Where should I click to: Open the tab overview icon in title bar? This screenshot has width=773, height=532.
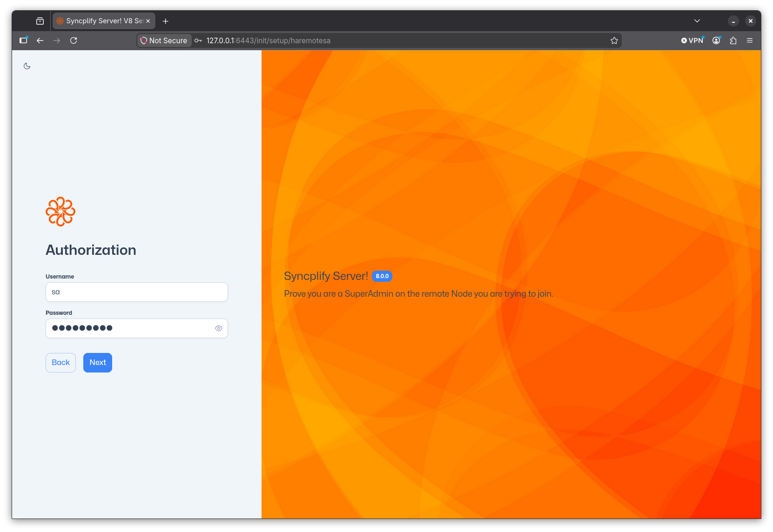point(40,21)
